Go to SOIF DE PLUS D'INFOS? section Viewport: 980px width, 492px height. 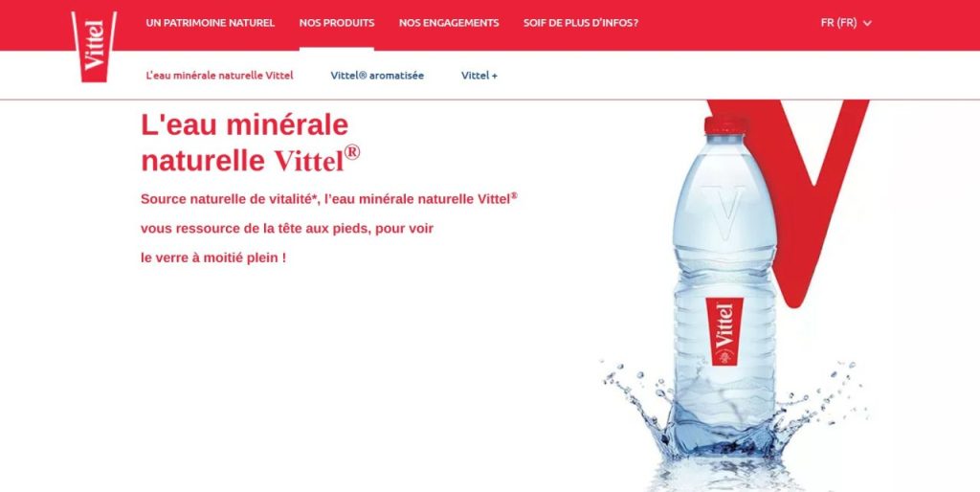tap(581, 23)
